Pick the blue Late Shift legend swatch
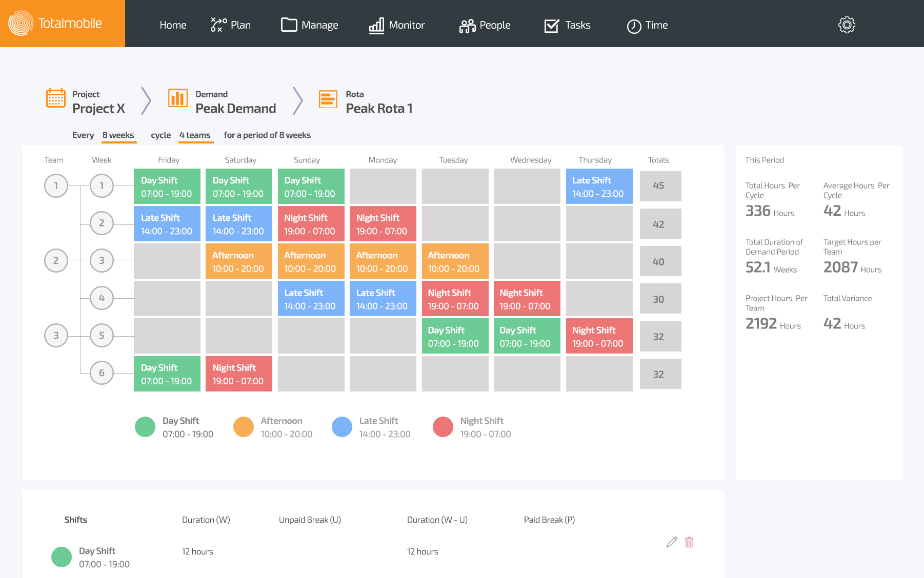This screenshot has width=924, height=578. point(342,427)
